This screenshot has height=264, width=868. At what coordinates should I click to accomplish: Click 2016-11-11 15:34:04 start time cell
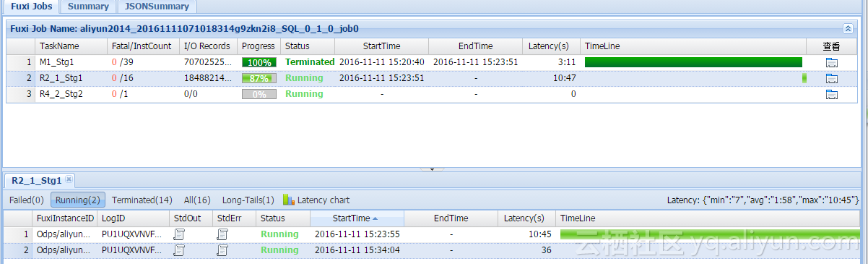click(357, 250)
